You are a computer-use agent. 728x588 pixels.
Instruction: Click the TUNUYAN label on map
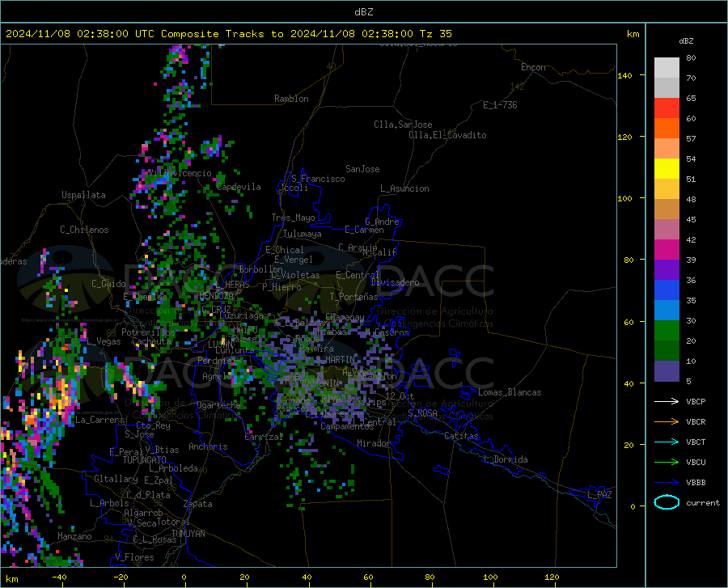click(188, 534)
